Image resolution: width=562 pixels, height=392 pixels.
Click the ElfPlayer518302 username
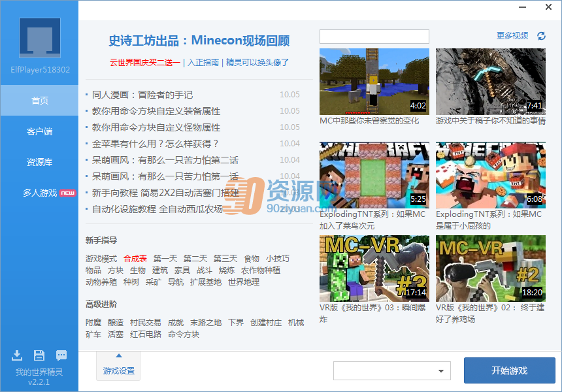point(40,69)
